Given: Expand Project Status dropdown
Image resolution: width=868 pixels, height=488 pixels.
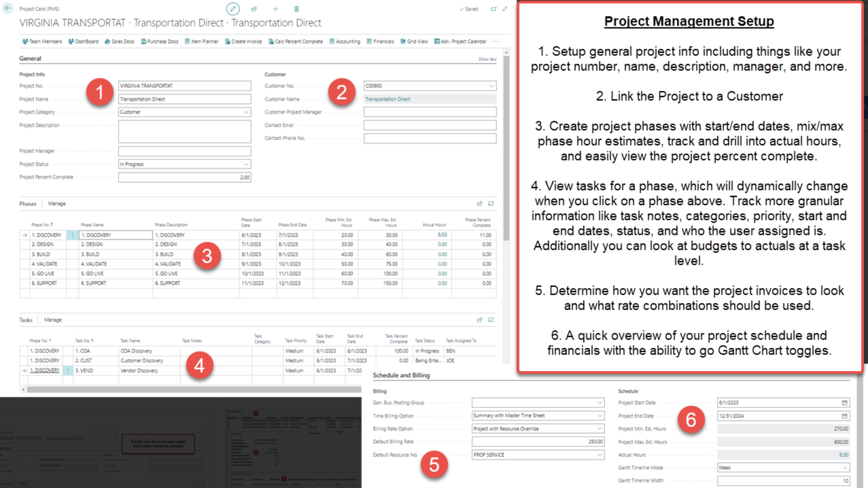Looking at the screenshot, I should pos(246,164).
